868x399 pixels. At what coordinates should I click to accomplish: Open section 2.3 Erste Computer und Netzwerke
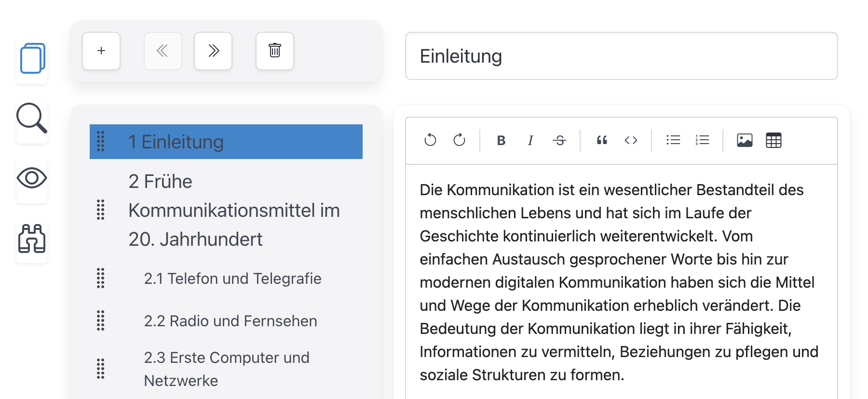[x=227, y=369]
